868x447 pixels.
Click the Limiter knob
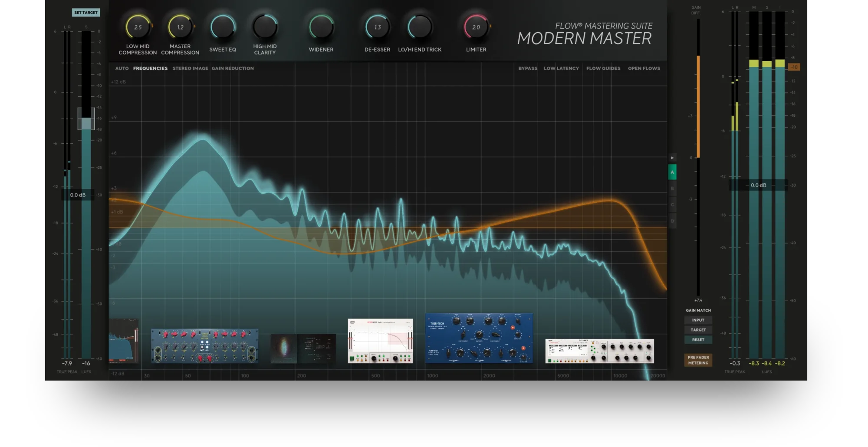tap(476, 27)
